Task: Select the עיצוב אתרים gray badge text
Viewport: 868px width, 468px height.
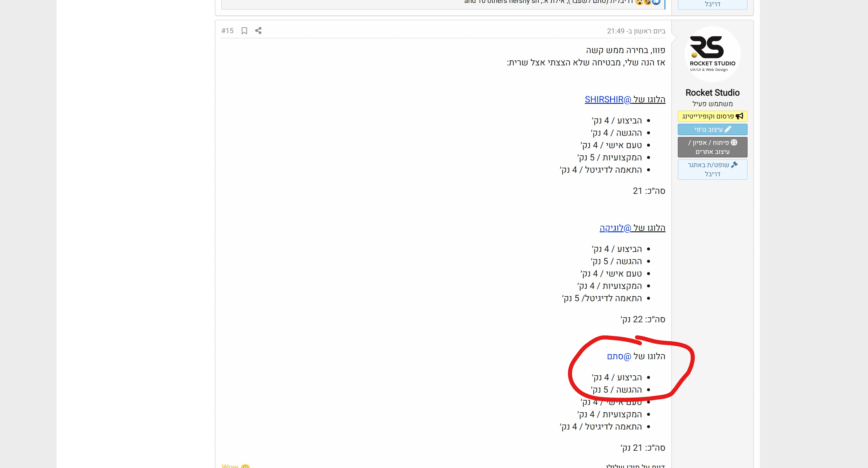Action: point(712,152)
